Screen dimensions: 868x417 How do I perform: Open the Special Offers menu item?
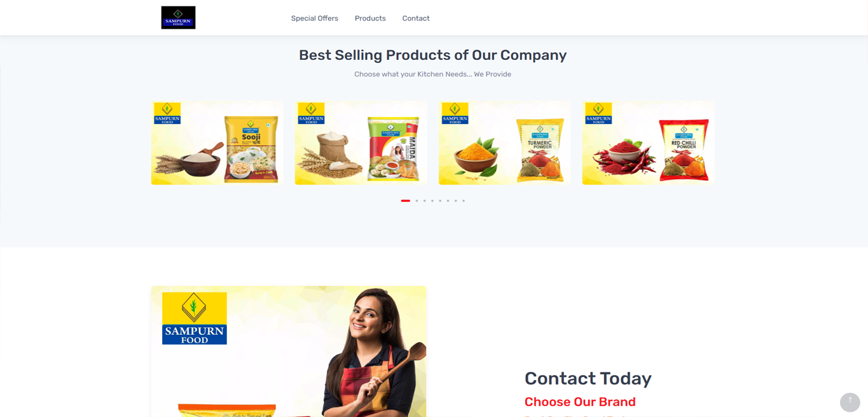(x=314, y=18)
